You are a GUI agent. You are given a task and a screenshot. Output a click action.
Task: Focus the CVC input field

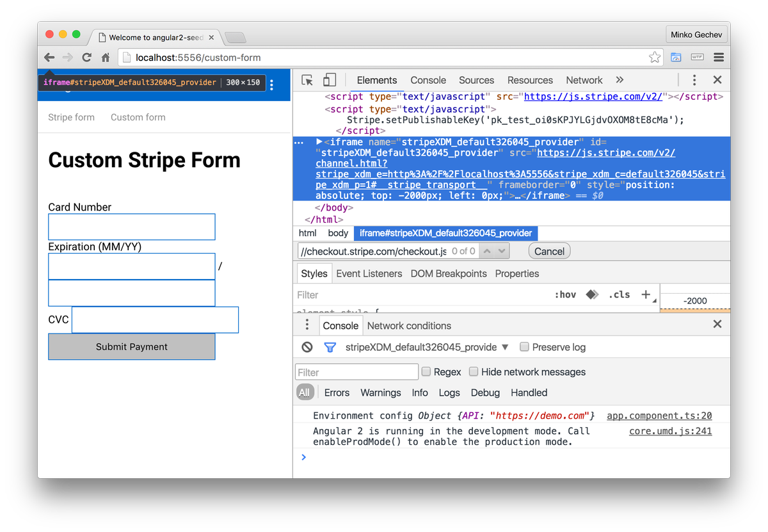(156, 319)
